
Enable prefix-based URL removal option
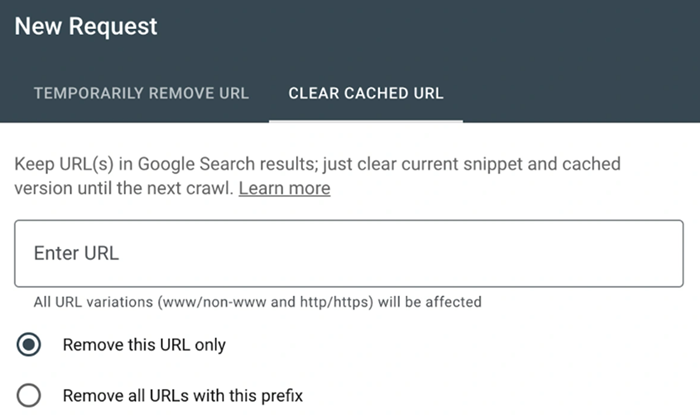point(29,395)
